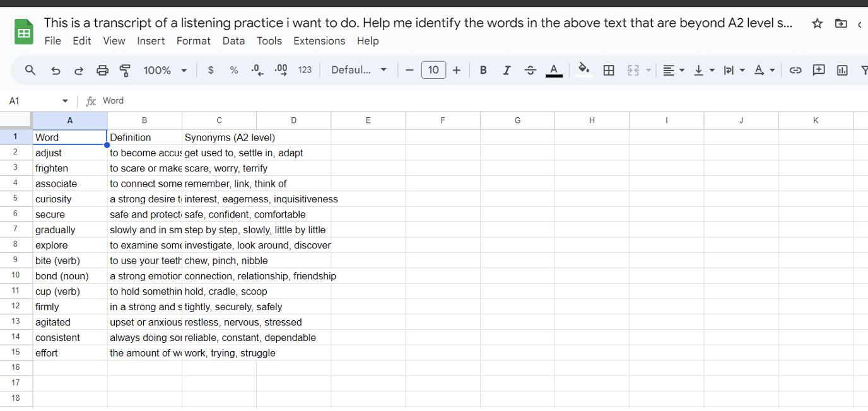Viewport: 868px width, 411px height.
Task: Click the undo arrow icon
Action: [56, 70]
